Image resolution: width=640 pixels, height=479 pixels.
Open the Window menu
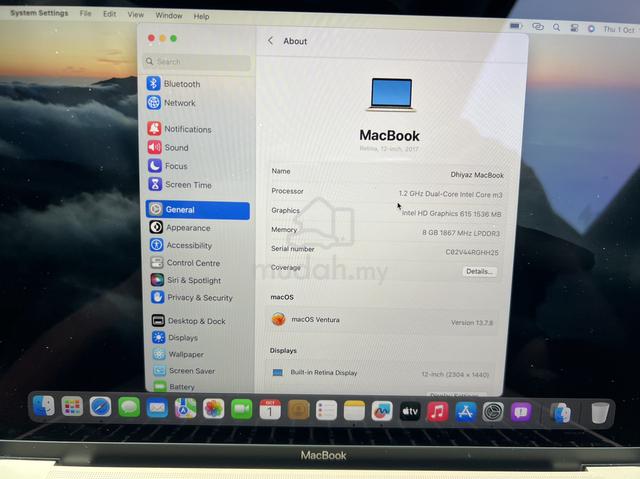click(x=169, y=16)
